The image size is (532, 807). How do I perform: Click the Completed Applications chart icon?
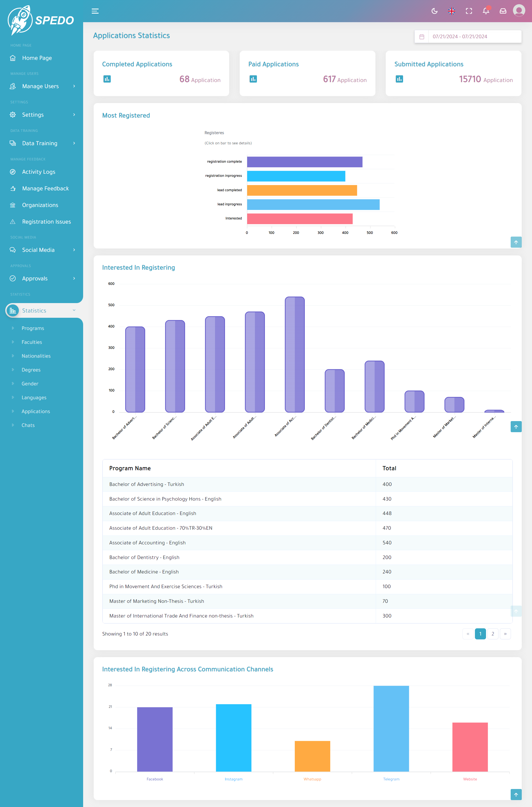107,79
